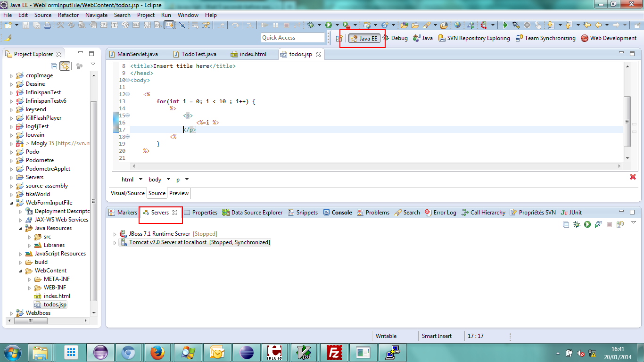
Task: Click the yellow Back navigation arrow
Action: coord(598,25)
